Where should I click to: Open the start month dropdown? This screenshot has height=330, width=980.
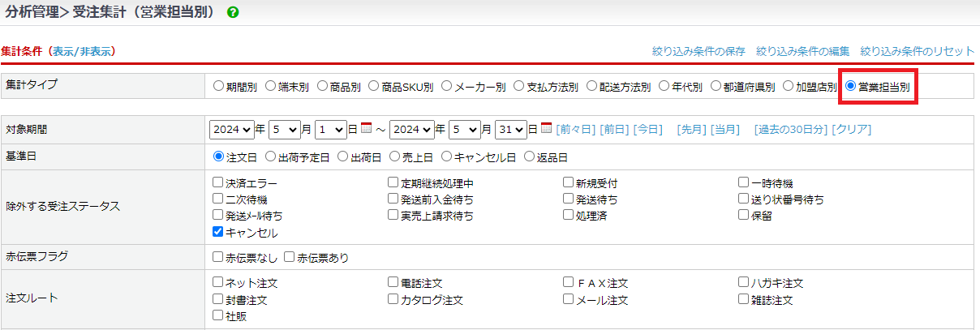[x=284, y=129]
